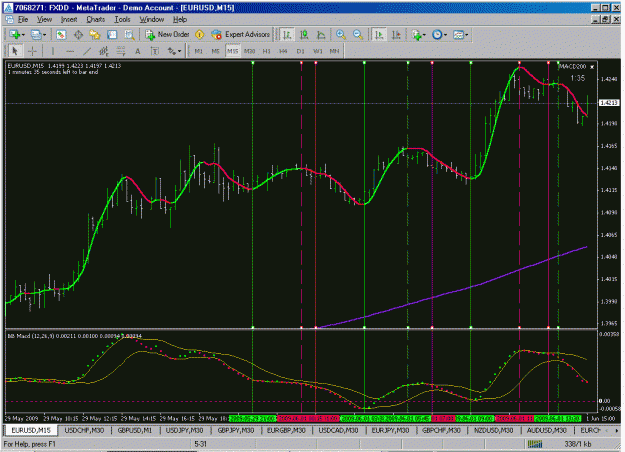
Task: Expand the Indicators dropdown arrow
Action: (424, 35)
